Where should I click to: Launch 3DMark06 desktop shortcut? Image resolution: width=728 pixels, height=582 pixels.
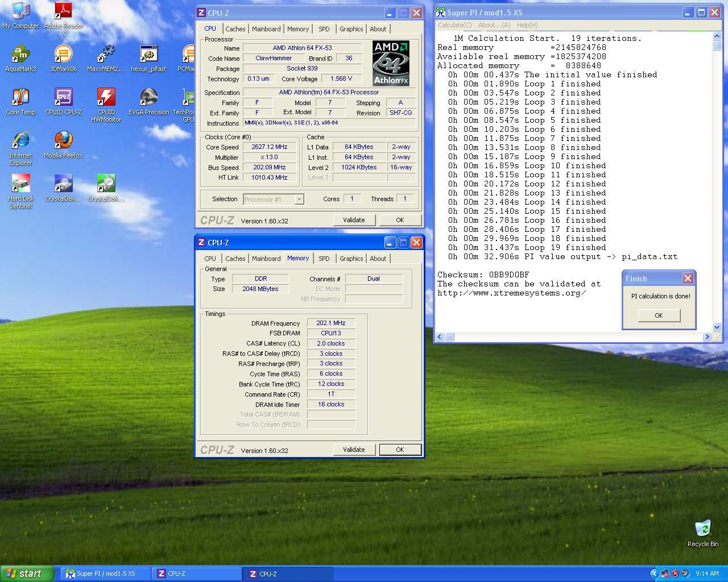tap(63, 59)
